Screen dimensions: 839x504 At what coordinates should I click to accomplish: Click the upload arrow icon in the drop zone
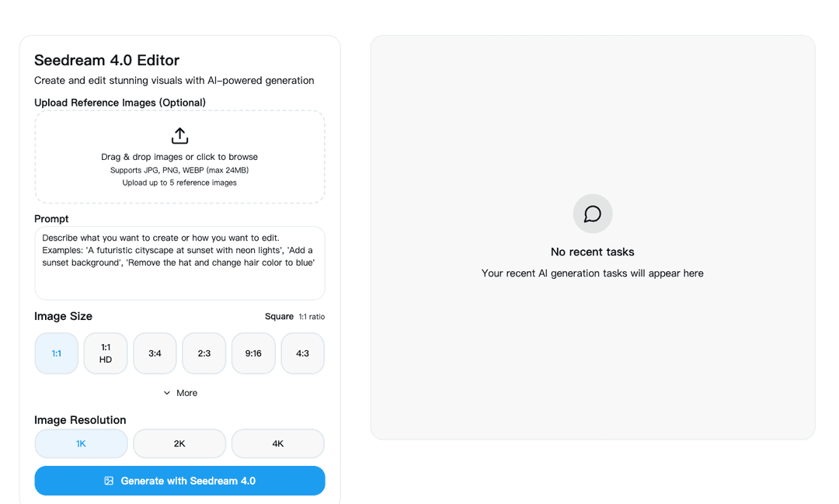179,134
